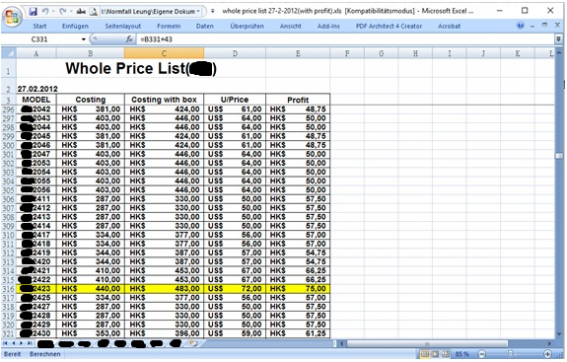
Task: Open the Ansicht ribbon tab
Action: (290, 26)
